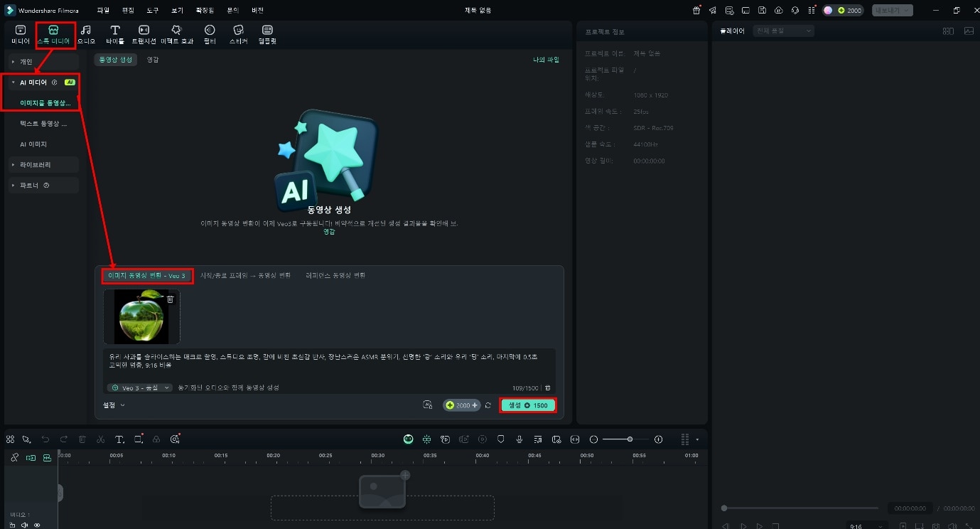This screenshot has width=980, height=529.
Task: Open the Transitions (트랜지션) panel icon
Action: point(143,34)
